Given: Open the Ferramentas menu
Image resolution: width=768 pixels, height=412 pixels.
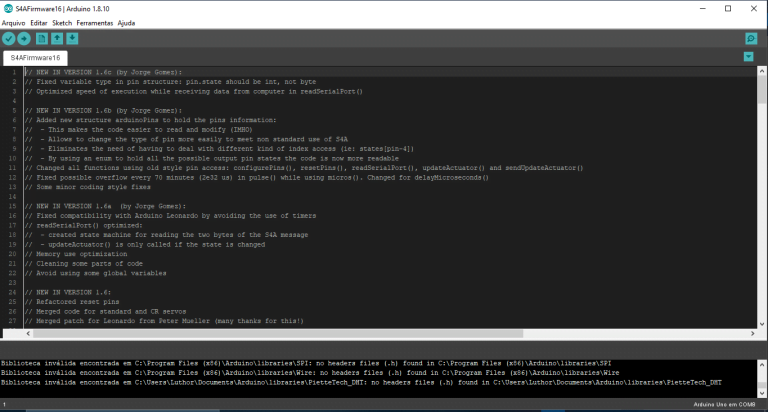Looking at the screenshot, I should (95, 22).
